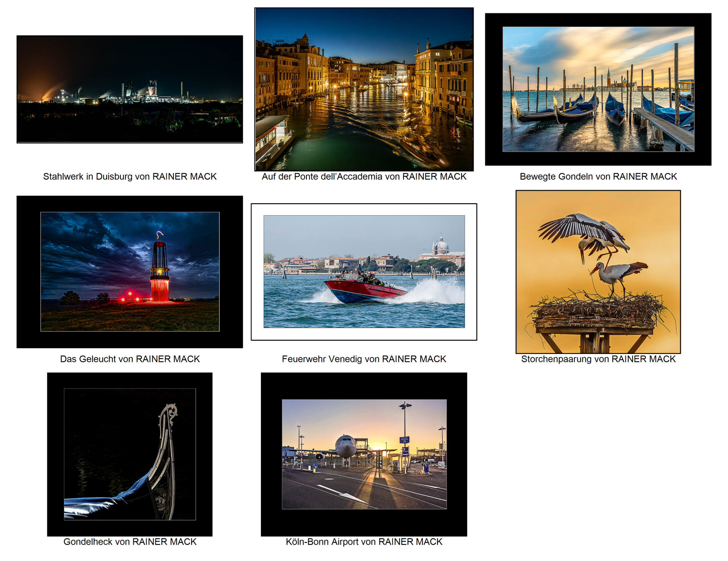Click caption 'Stahlwerk in Duisburg von RAINER MACK'
728x561 pixels.
[130, 176]
